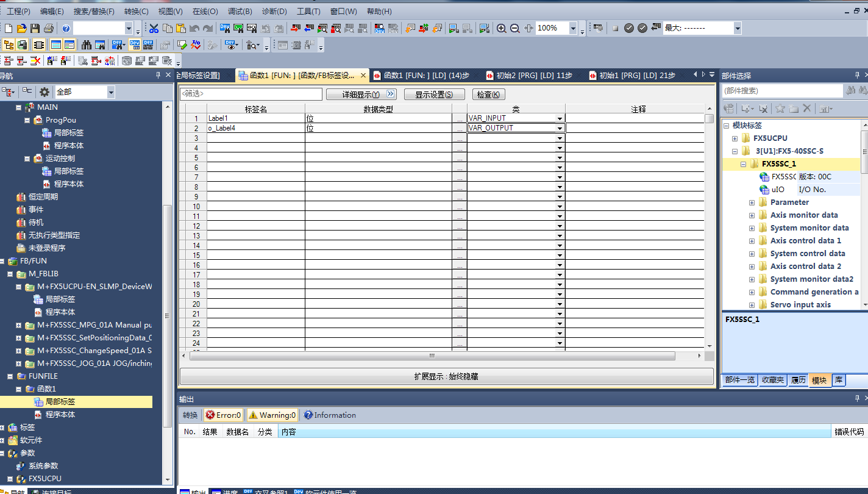Image resolution: width=868 pixels, height=494 pixels.
Task: Click the 部件搜索 search input field
Action: (x=781, y=91)
